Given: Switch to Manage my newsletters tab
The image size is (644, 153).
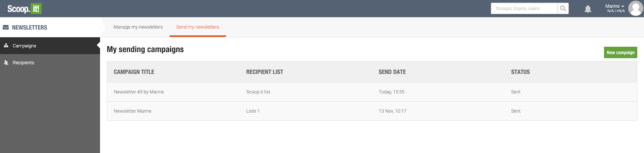Looking at the screenshot, I should coord(138,27).
